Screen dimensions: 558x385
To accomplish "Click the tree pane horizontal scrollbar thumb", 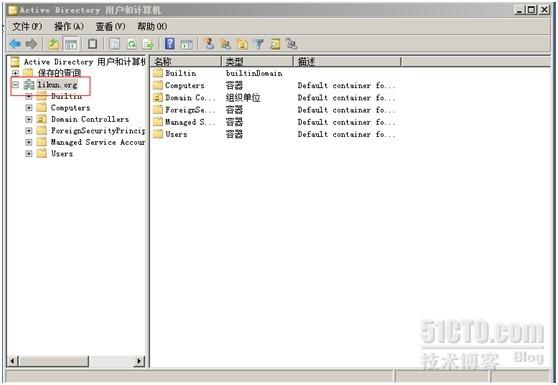I will tap(53, 361).
